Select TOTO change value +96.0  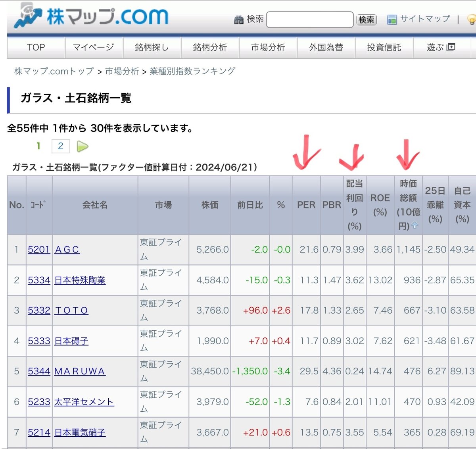(255, 310)
